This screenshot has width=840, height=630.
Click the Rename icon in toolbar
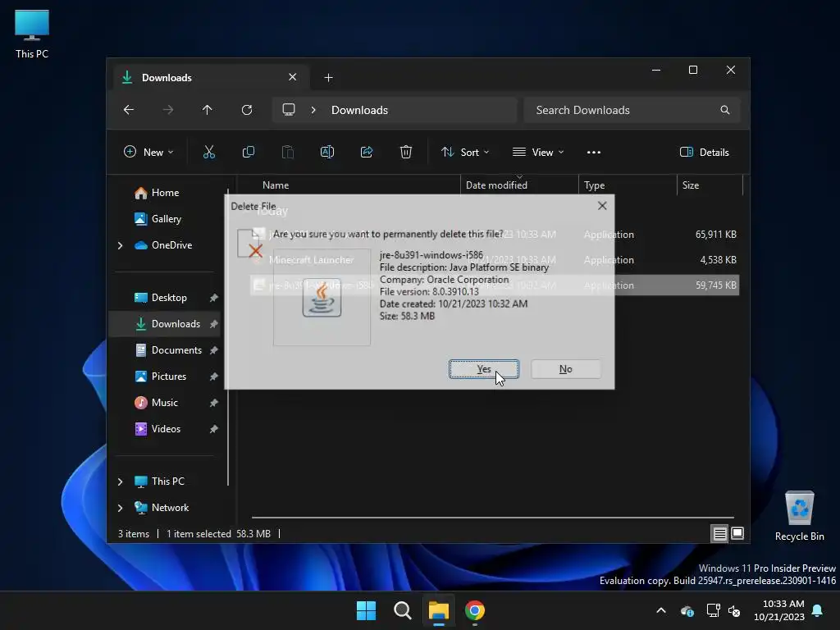point(327,152)
